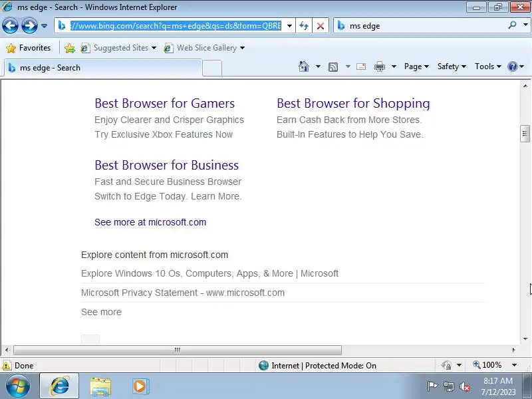532x399 pixels.
Task: Open 'Best Browser for Shopping' link
Action: click(x=353, y=103)
